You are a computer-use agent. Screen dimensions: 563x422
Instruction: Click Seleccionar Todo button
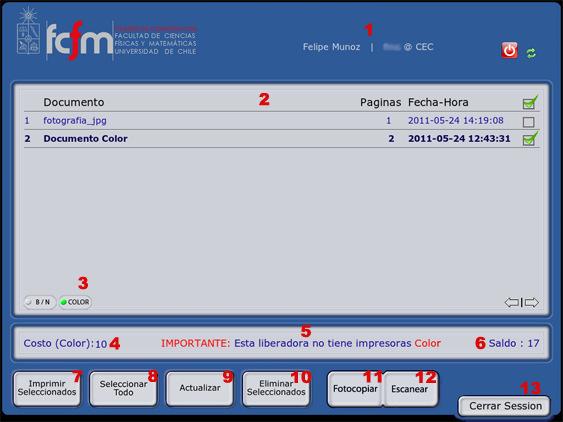(x=123, y=389)
